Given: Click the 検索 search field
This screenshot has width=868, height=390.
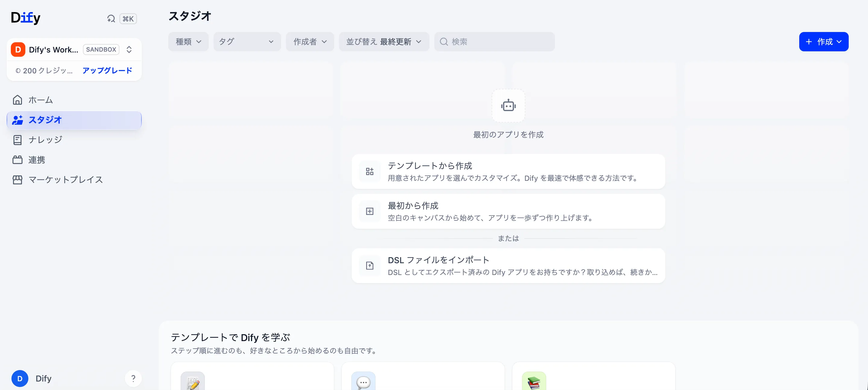Looking at the screenshot, I should point(494,41).
